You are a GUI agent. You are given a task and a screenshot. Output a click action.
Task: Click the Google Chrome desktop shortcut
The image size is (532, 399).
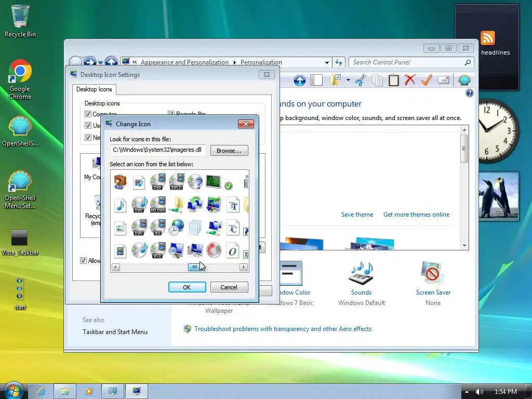click(20, 79)
